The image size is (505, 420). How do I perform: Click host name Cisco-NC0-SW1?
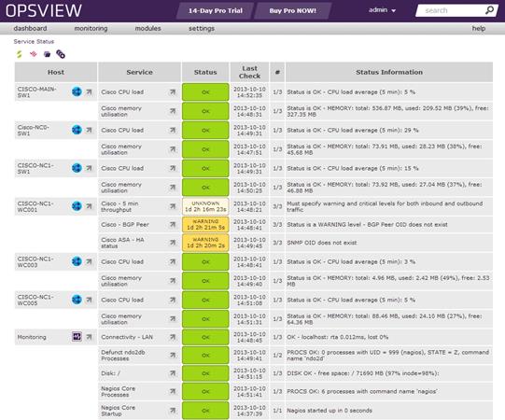(x=34, y=130)
